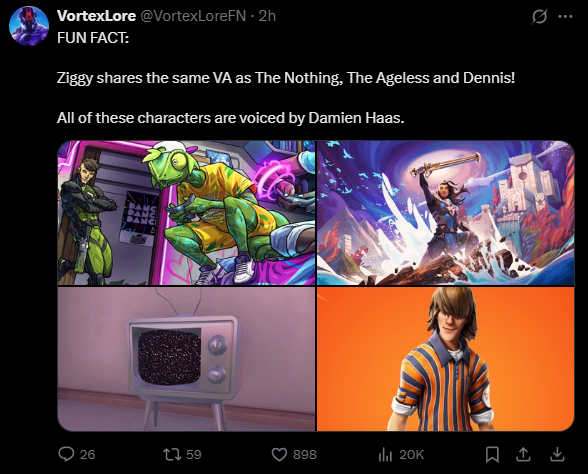Click the 59 reposts count
The height and width of the screenshot is (474, 588).
click(194, 454)
